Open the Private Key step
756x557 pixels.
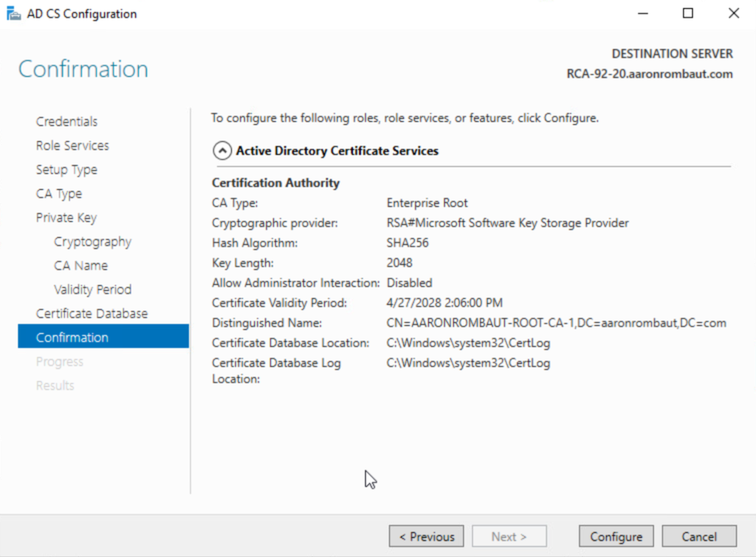pos(66,217)
